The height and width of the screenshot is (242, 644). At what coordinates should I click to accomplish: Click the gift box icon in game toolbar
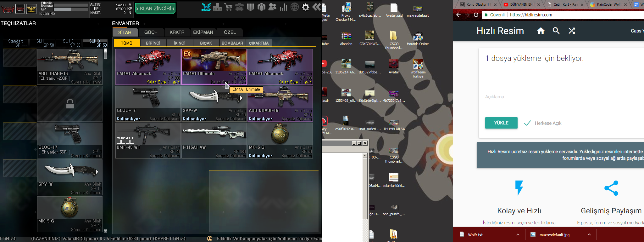261,7
